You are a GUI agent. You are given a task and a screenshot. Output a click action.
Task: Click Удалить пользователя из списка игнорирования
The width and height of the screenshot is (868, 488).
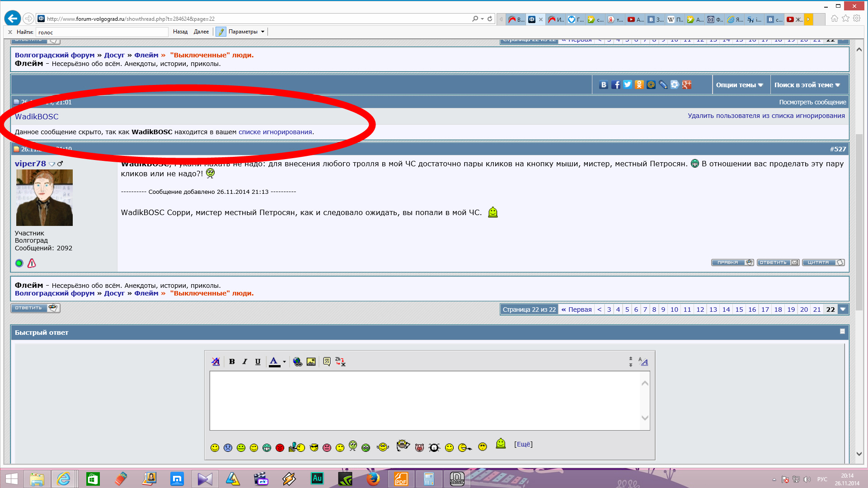(766, 116)
